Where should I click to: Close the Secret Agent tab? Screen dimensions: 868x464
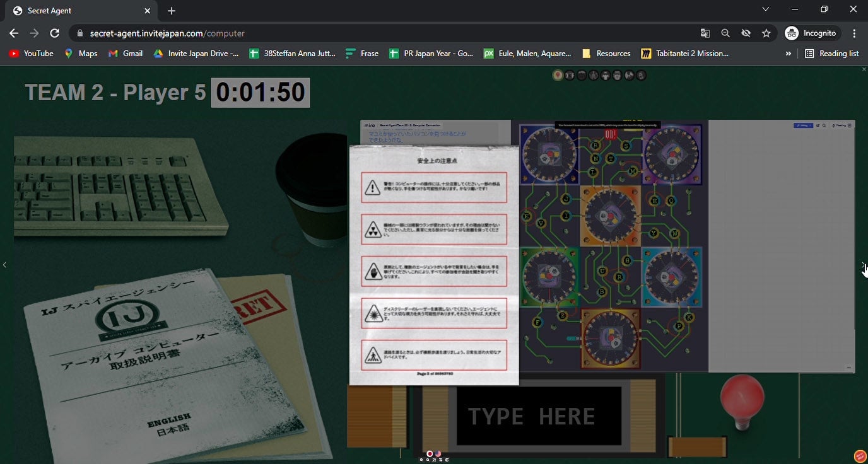click(148, 11)
